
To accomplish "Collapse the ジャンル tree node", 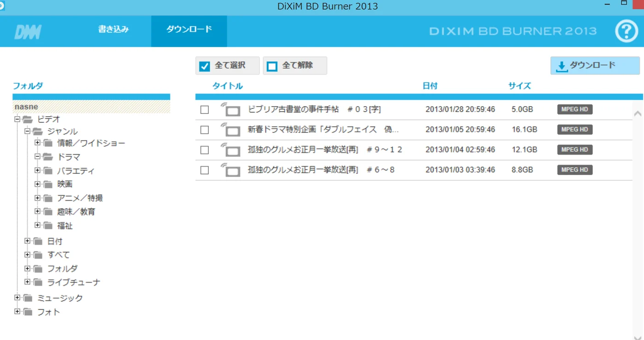I will pos(28,131).
